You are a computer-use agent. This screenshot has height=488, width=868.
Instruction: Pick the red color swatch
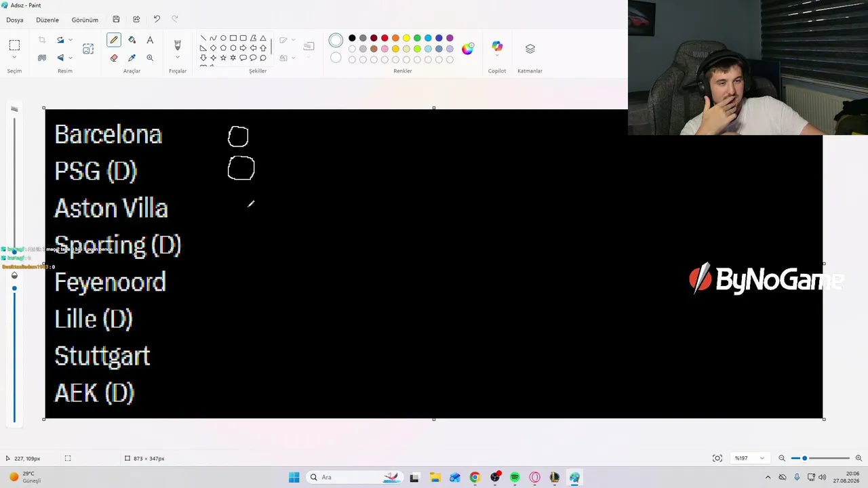(384, 38)
